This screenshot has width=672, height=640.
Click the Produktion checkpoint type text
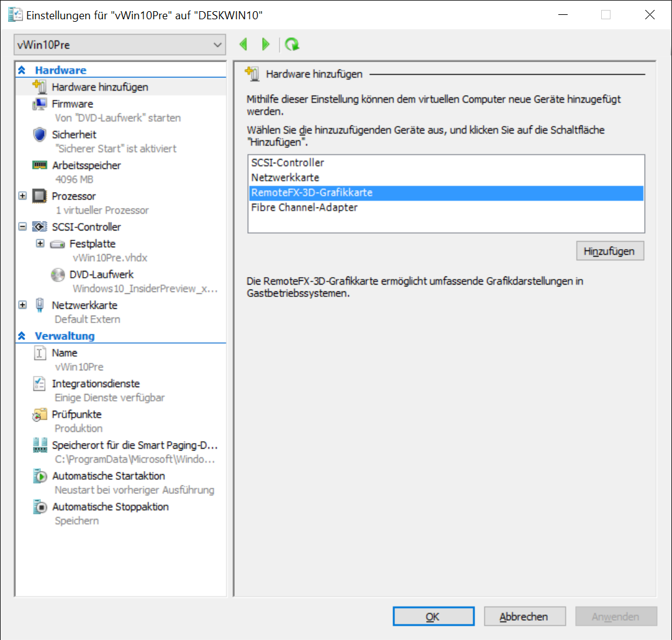79,428
